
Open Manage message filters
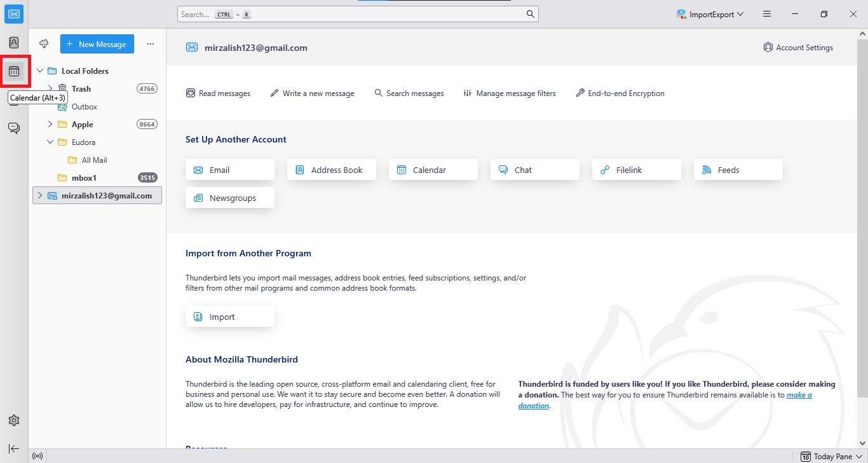(510, 93)
